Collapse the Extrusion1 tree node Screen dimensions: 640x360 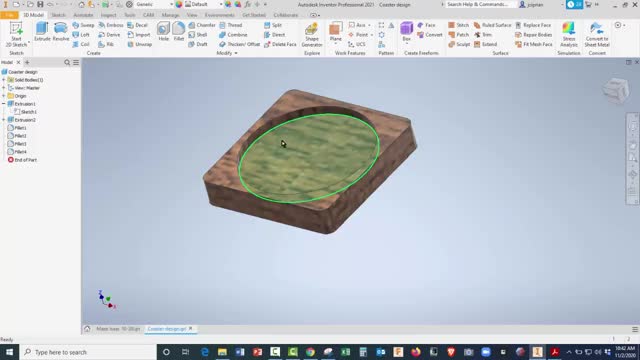click(x=4, y=104)
